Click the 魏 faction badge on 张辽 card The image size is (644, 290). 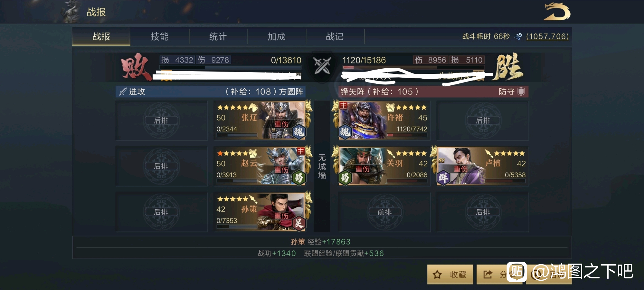click(x=298, y=132)
